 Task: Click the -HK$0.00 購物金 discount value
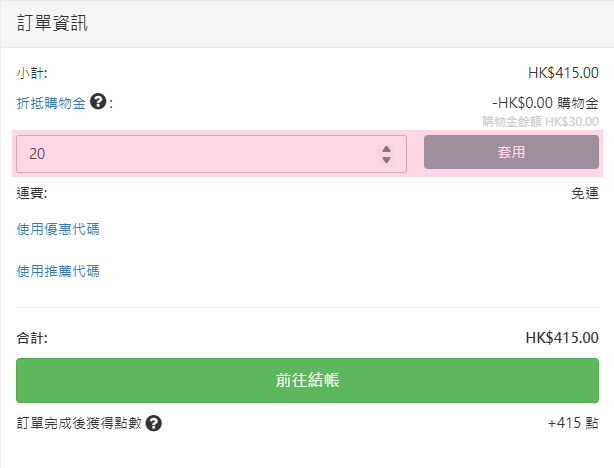point(545,102)
